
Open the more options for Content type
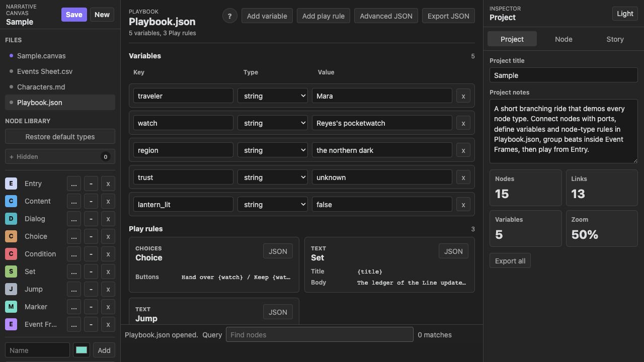pos(74,201)
